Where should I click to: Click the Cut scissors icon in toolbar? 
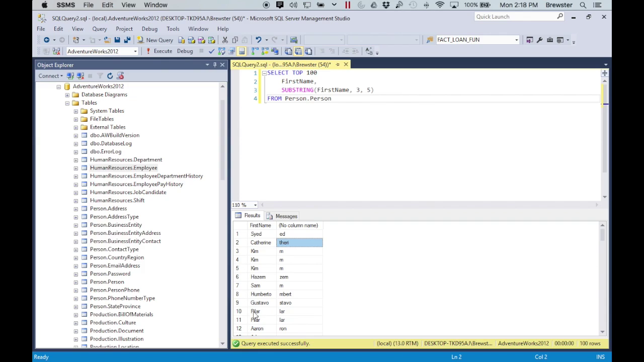225,40
